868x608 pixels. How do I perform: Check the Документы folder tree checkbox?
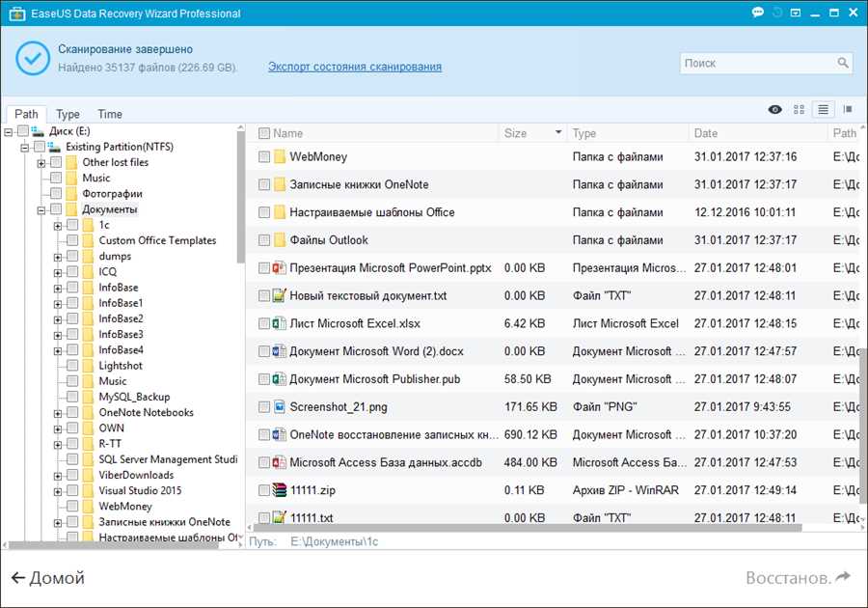pyautogui.click(x=56, y=209)
